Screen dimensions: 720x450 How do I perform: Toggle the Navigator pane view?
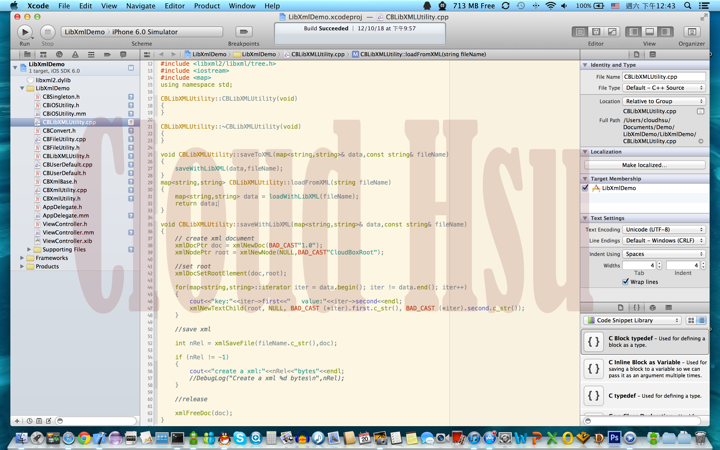click(x=634, y=32)
